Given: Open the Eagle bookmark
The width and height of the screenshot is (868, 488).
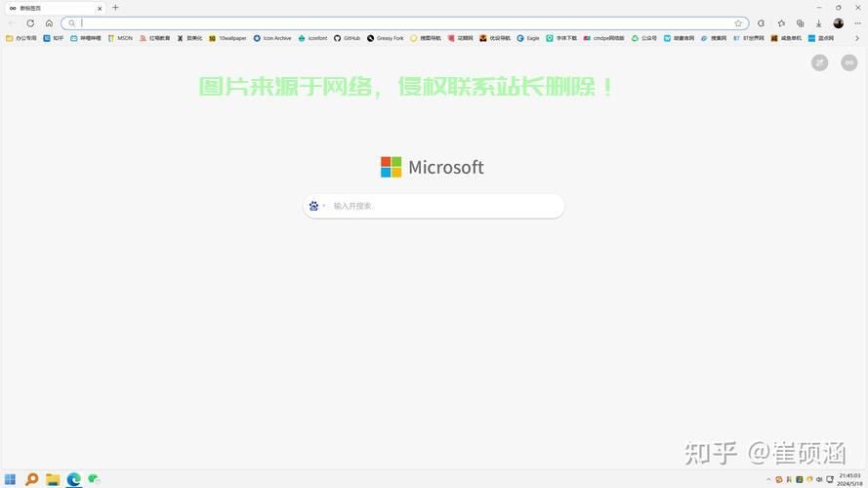Looking at the screenshot, I should pos(528,38).
